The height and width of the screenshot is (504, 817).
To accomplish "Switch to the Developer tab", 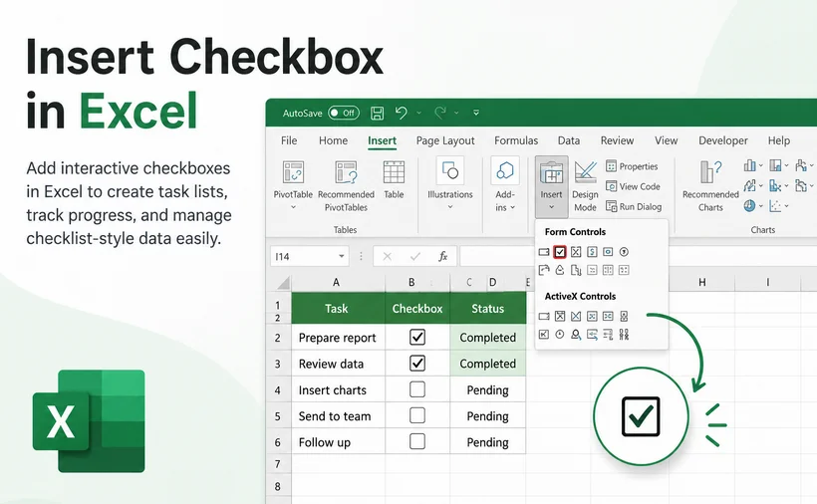I will (x=722, y=140).
